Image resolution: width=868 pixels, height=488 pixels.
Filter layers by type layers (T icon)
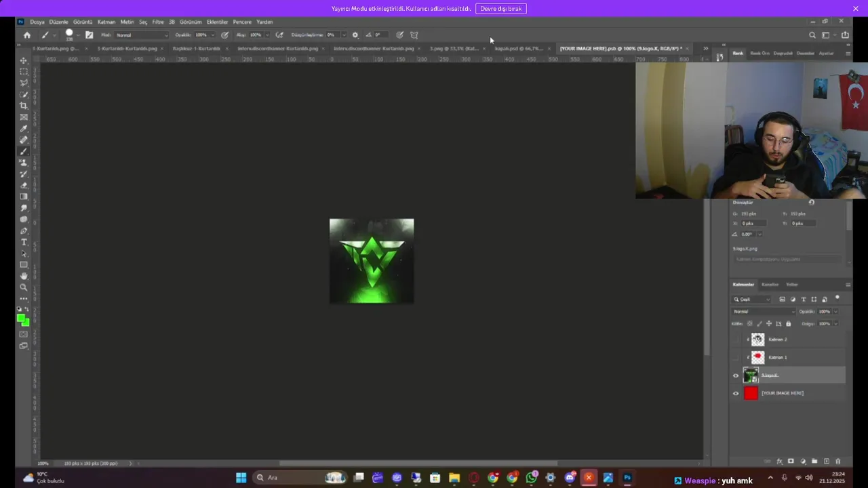(x=804, y=300)
